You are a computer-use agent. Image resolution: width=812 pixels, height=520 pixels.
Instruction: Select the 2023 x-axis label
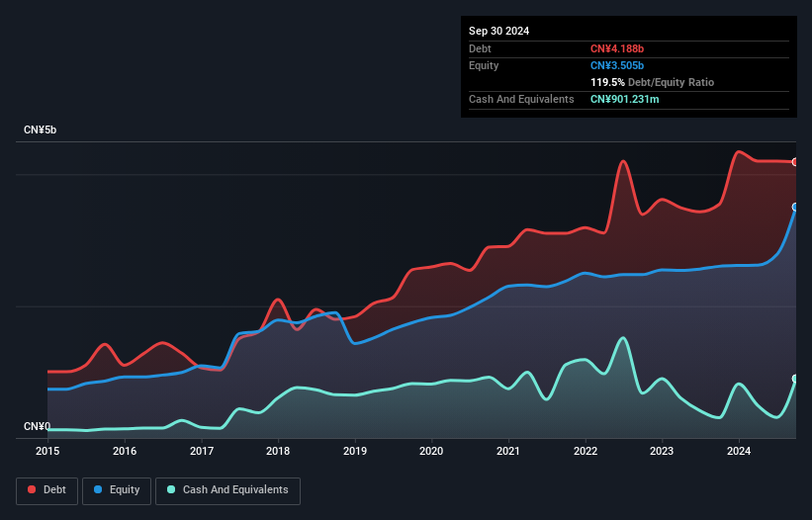tap(662, 451)
